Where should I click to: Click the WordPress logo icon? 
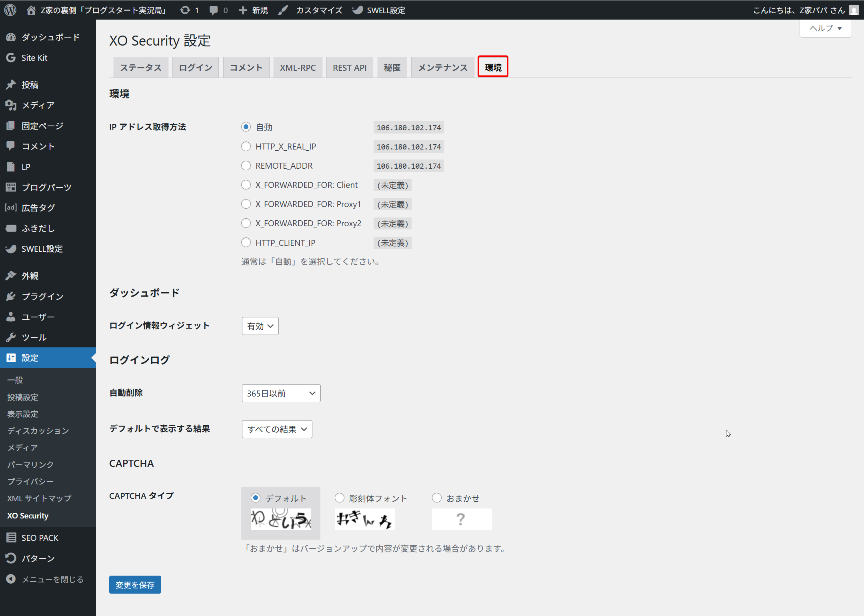pos(10,10)
